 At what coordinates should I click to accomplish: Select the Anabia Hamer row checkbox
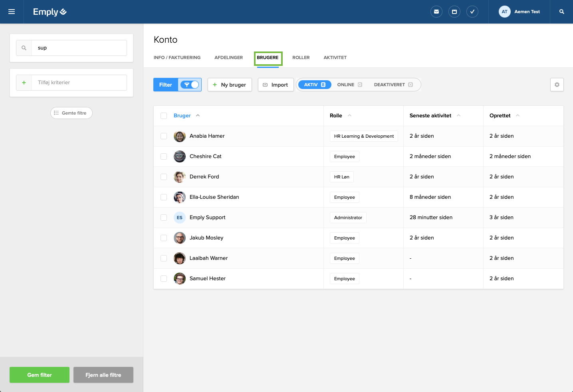point(164,136)
